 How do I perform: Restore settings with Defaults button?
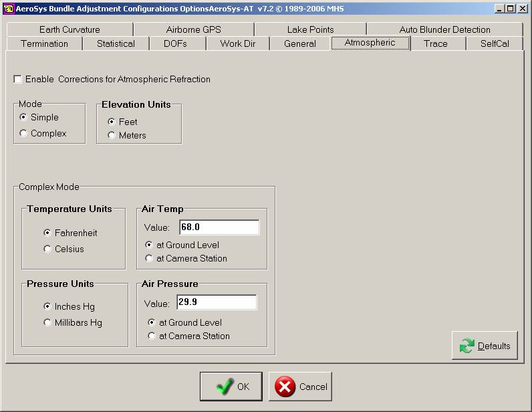(x=485, y=345)
